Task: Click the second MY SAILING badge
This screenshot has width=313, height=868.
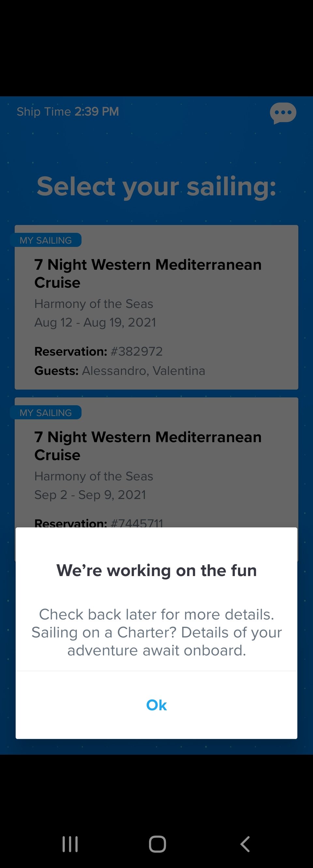Action: [46, 412]
